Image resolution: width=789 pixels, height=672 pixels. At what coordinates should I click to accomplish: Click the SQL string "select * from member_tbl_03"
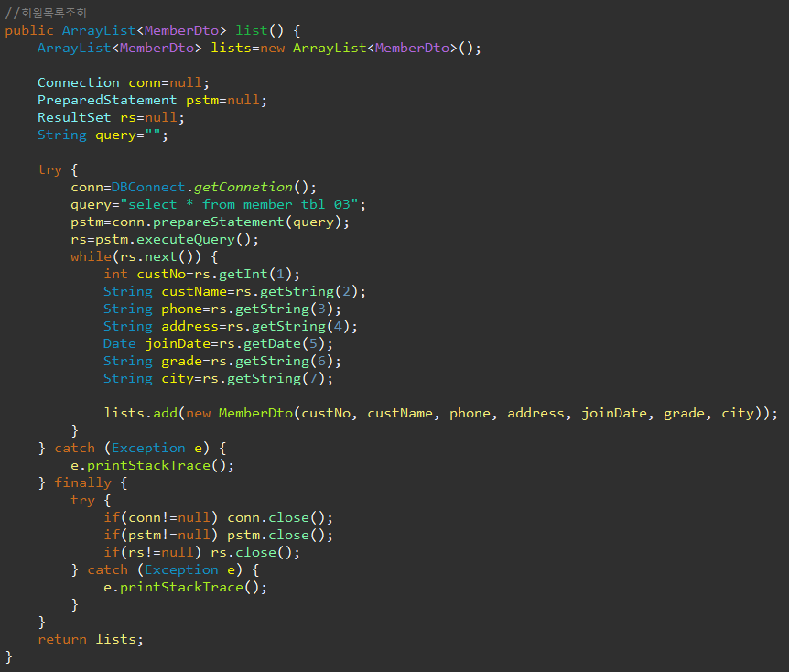tap(239, 205)
